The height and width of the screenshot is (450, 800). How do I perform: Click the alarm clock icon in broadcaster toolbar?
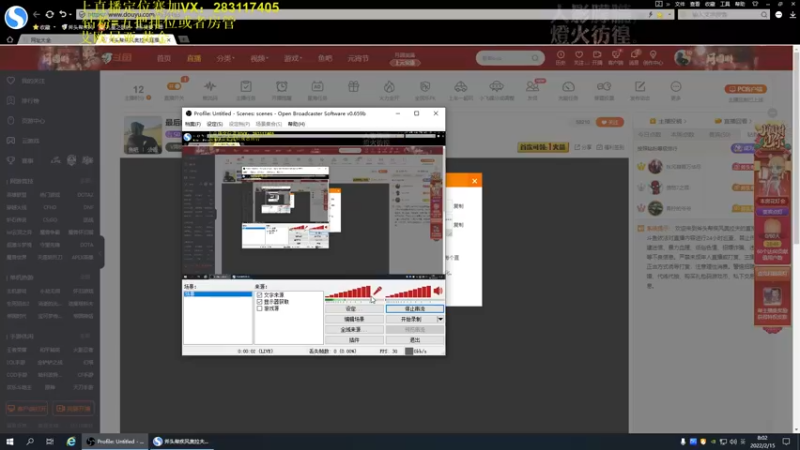coord(282,86)
